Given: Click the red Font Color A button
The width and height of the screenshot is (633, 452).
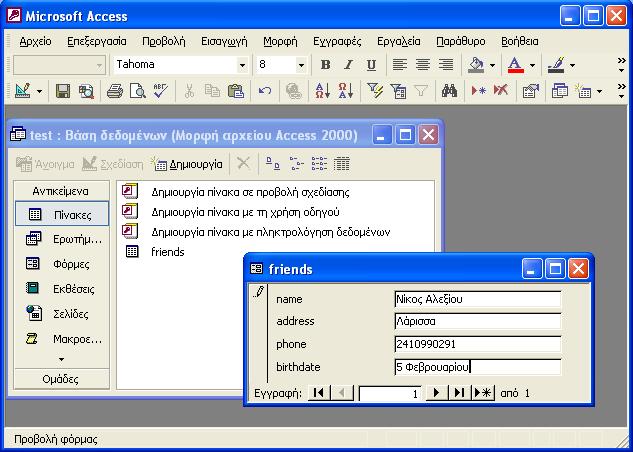Looking at the screenshot, I should click(x=516, y=65).
